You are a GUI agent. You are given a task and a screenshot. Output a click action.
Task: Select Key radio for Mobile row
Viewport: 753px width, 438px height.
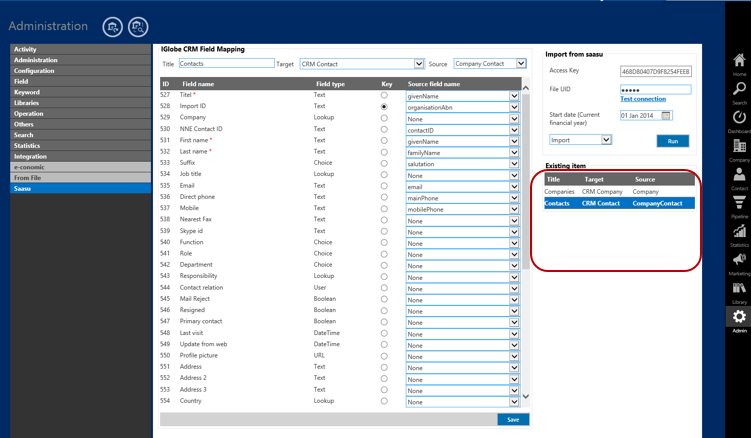point(384,209)
